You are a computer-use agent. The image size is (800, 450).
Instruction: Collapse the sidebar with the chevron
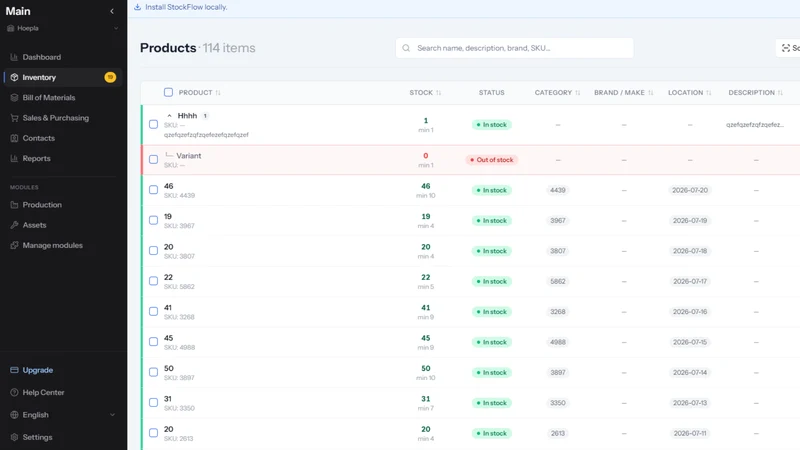point(112,11)
